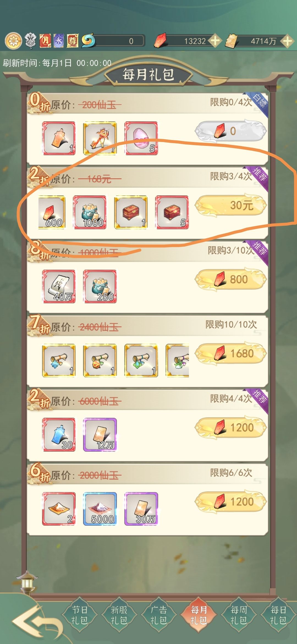
Task: Purchase the pack costing 1680 jade
Action: (230, 354)
